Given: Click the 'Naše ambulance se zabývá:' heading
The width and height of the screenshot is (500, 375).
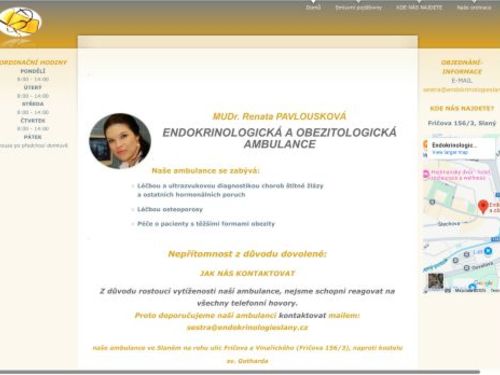Looking at the screenshot, I should pos(205,171).
